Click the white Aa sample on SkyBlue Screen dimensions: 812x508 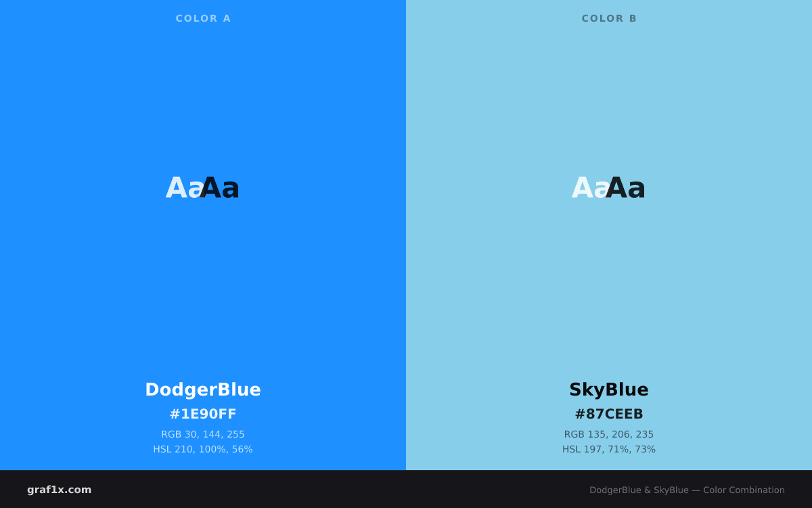590,188
